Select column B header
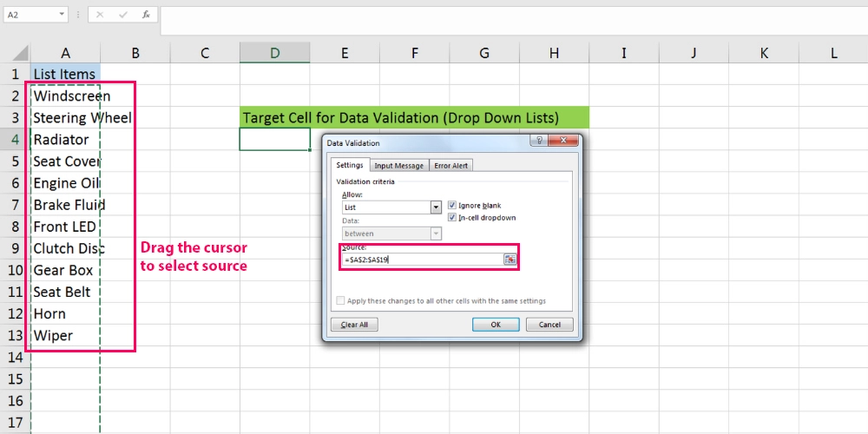This screenshot has width=868, height=434. (135, 53)
